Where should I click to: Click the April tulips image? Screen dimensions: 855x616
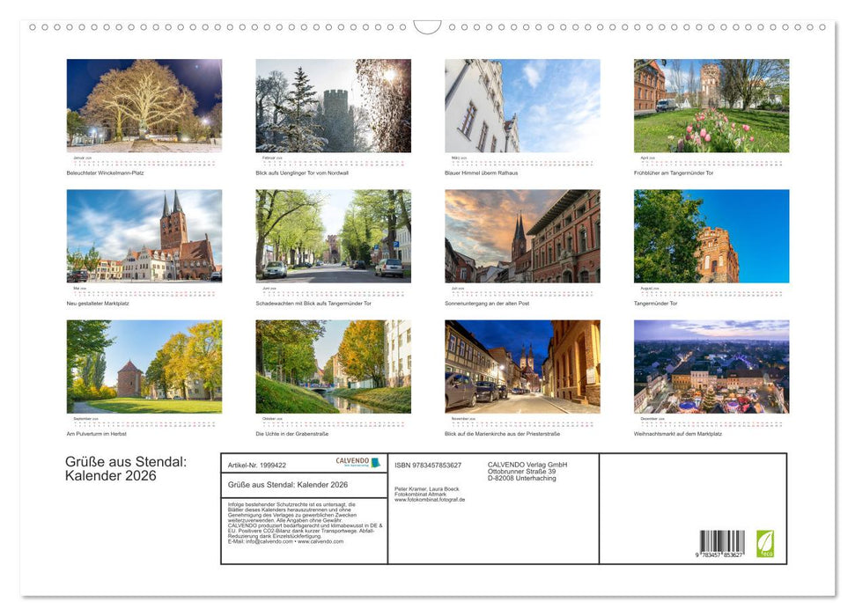711,106
